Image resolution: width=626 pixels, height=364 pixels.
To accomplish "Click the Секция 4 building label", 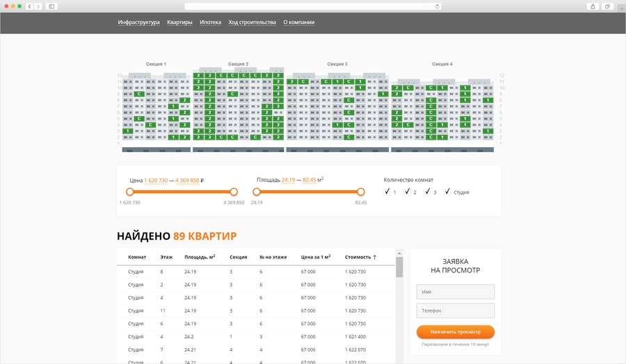I will point(442,64).
